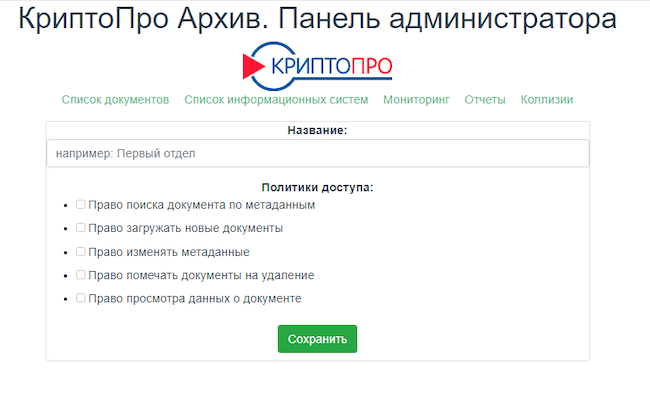Focus the Название input field
The image size is (650, 411).
pos(318,153)
